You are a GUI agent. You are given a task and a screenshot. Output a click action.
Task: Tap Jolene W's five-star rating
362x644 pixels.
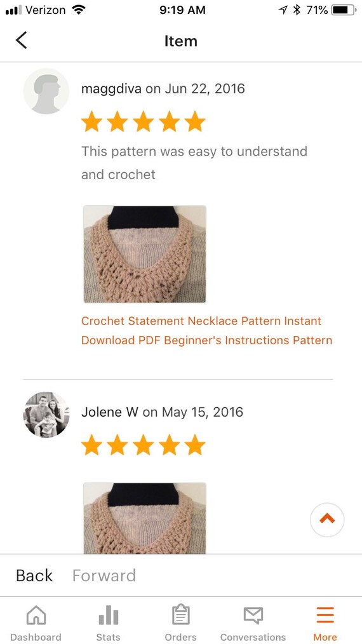(x=143, y=445)
